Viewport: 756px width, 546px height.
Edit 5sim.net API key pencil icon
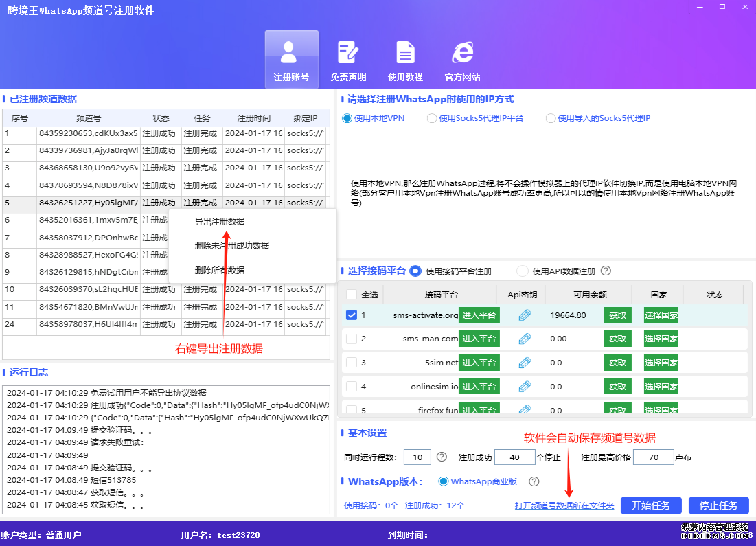tap(524, 362)
